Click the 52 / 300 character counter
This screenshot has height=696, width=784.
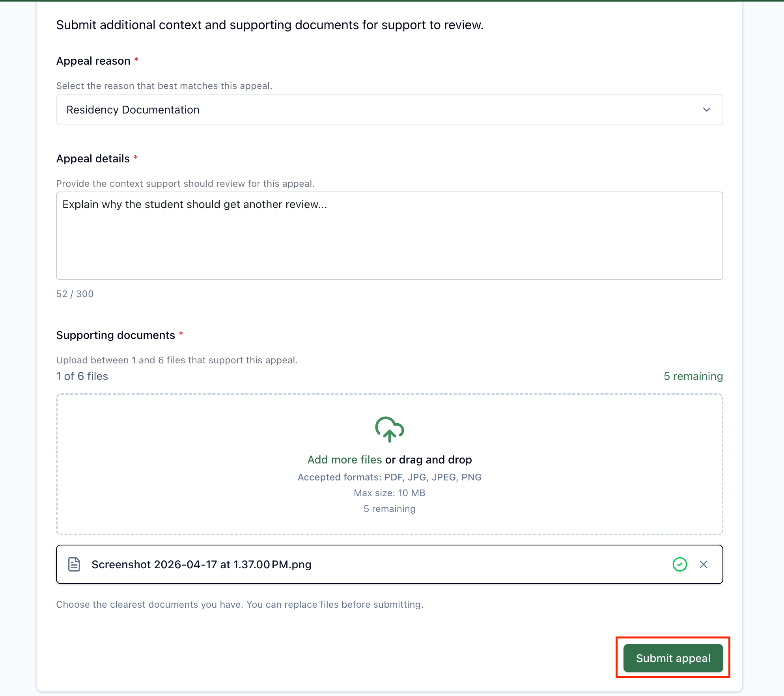pos(75,294)
